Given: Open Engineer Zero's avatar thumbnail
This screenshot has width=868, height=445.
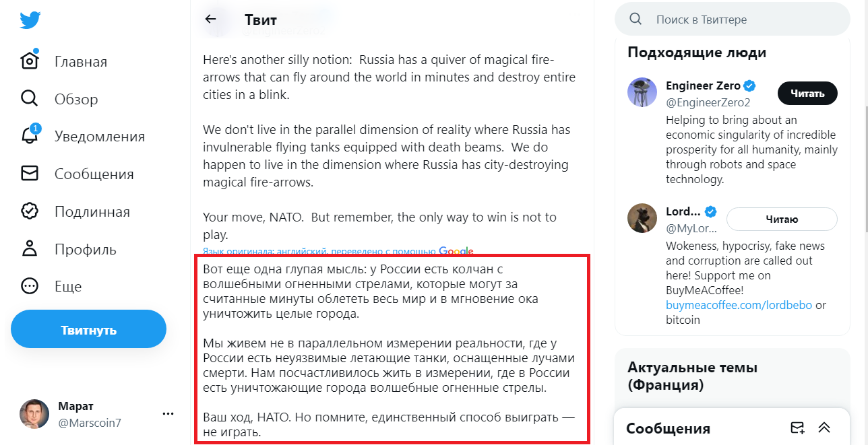Looking at the screenshot, I should pos(642,92).
